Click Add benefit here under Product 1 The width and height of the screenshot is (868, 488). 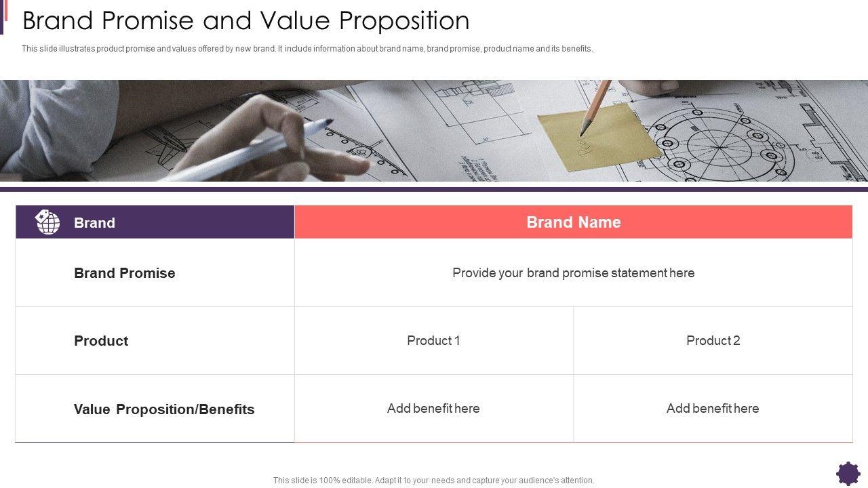[x=433, y=409]
